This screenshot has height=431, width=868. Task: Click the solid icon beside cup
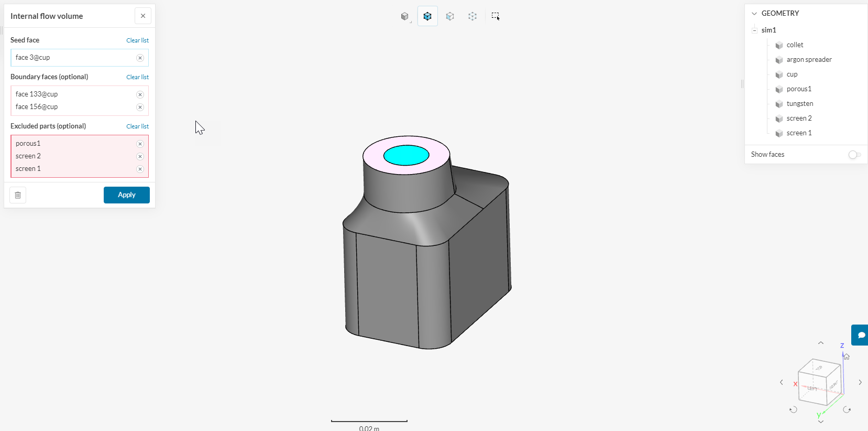tap(779, 74)
